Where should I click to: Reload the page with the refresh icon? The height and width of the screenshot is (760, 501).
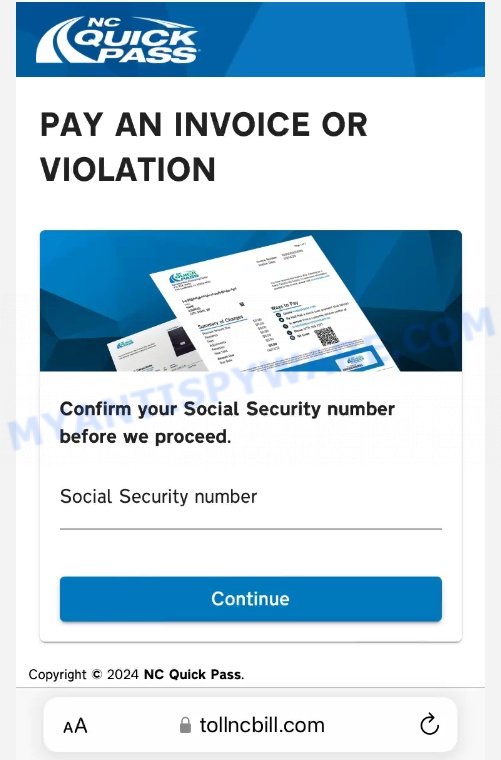[x=429, y=725]
